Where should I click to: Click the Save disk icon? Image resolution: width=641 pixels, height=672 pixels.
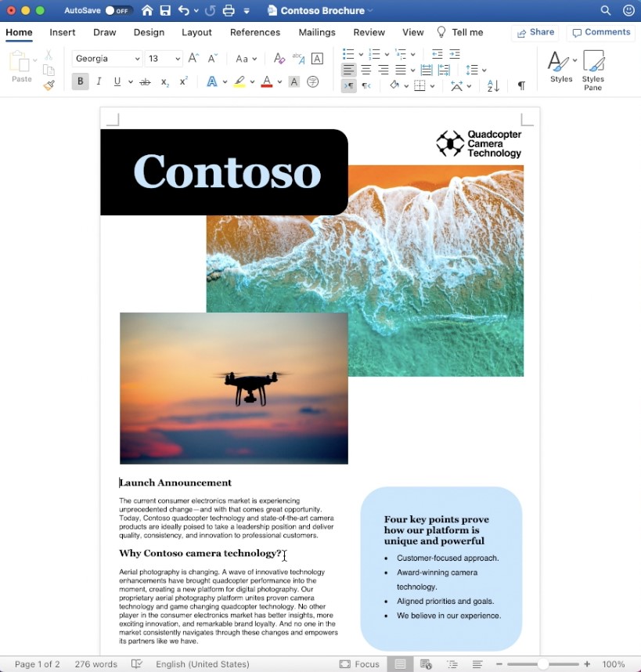coord(165,11)
